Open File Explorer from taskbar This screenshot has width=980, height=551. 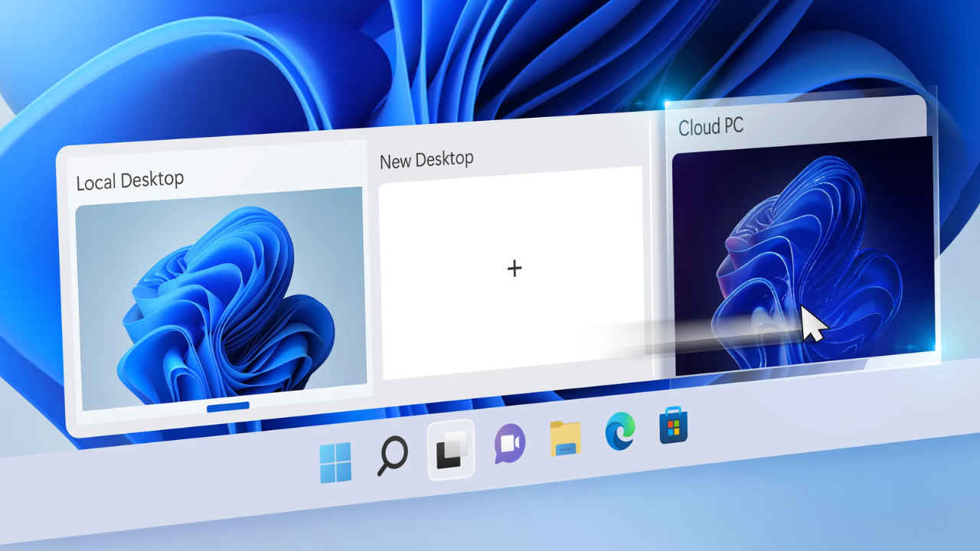pyautogui.click(x=566, y=439)
